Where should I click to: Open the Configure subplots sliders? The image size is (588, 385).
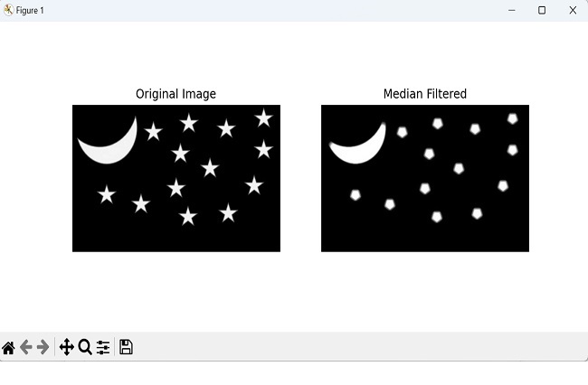coord(103,348)
